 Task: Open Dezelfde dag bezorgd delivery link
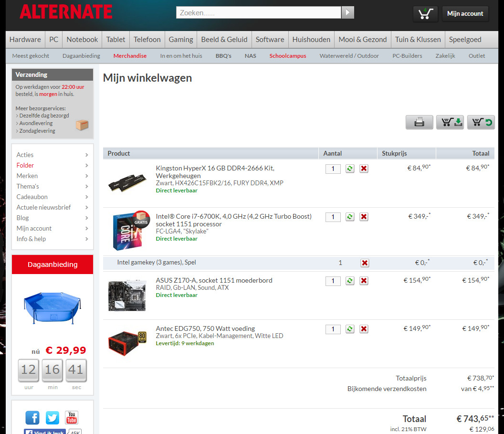tap(44, 116)
